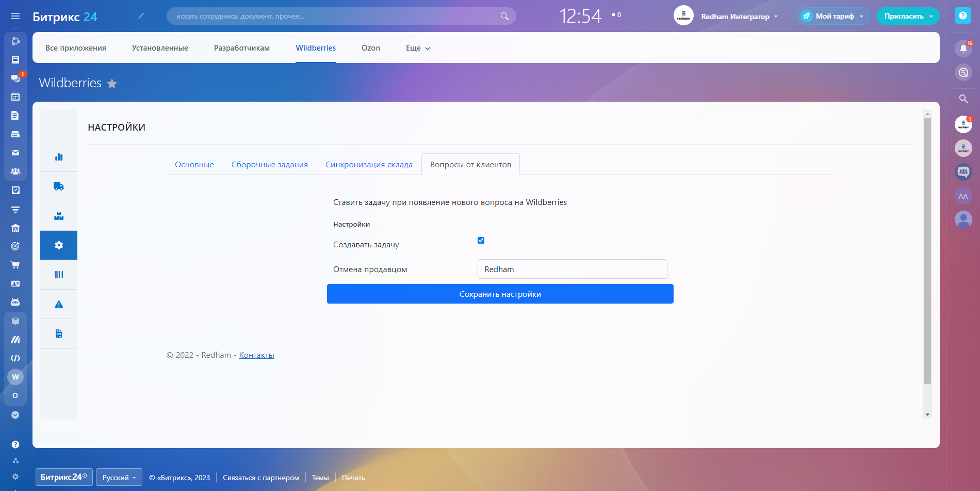Viewport: 980px width, 491px height.
Task: Open the Ozon tab
Action: 370,48
